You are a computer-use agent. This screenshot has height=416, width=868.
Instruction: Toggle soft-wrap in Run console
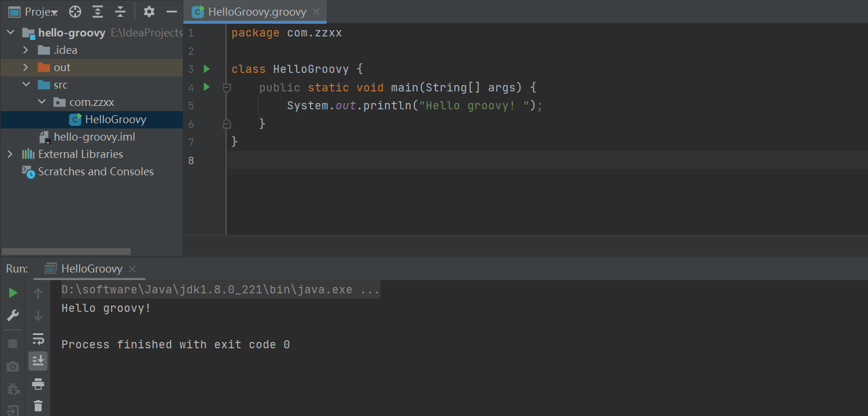tap(38, 338)
